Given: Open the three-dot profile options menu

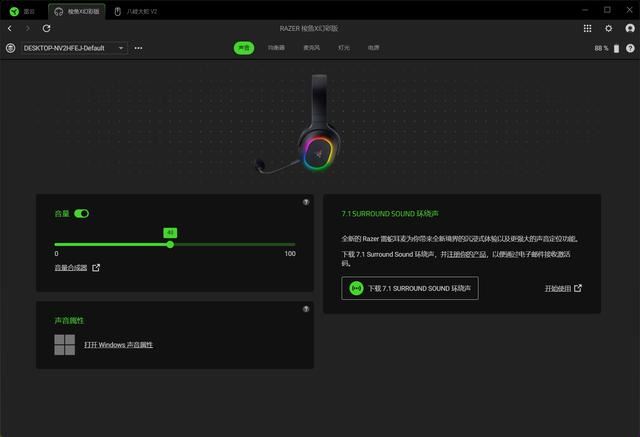Looking at the screenshot, I should pyautogui.click(x=138, y=48).
